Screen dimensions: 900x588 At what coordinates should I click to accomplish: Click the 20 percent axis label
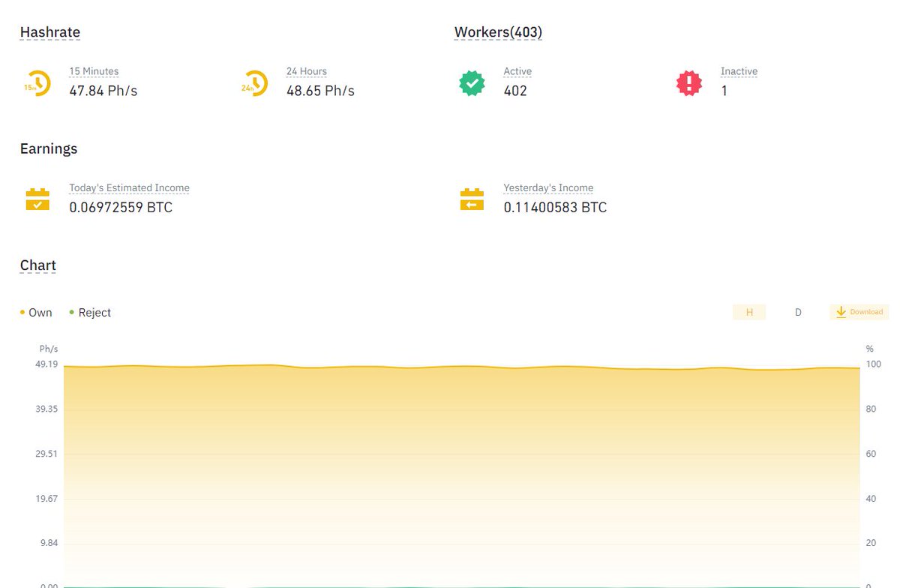tap(871, 543)
